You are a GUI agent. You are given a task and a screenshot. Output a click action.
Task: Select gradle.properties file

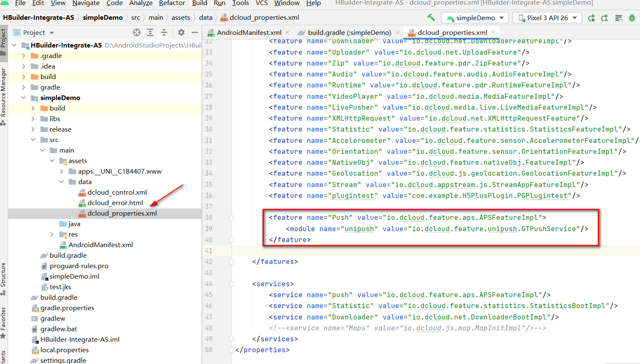[67, 308]
